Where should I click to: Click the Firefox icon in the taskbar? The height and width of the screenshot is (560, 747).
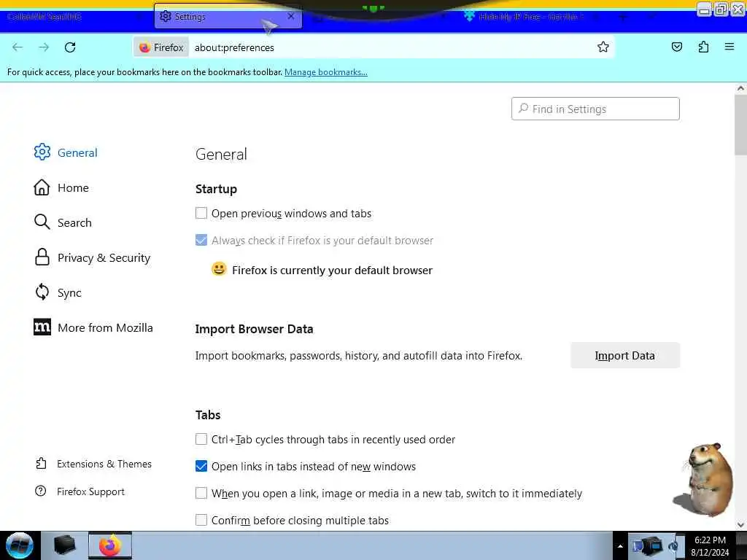(110, 545)
